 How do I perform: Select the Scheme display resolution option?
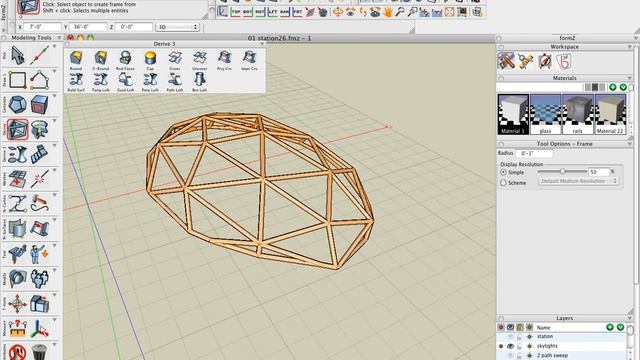[503, 183]
